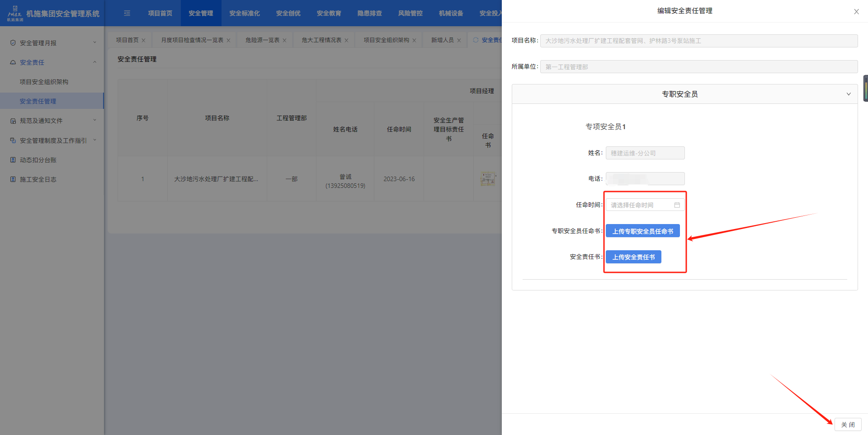
Task: Expand the 规范及通知文件 sidebar menu
Action: [94, 121]
